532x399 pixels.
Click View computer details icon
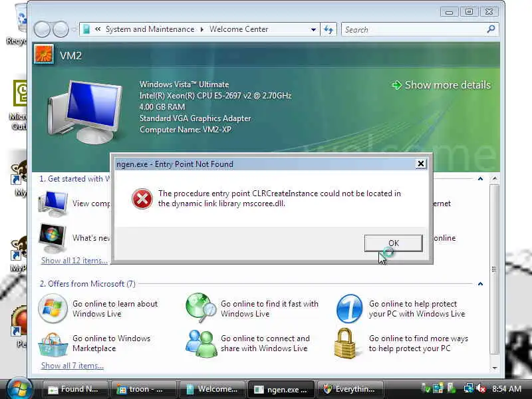click(x=53, y=203)
